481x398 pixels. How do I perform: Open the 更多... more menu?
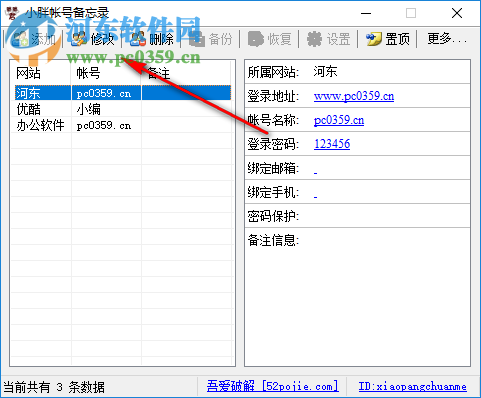[x=447, y=39]
